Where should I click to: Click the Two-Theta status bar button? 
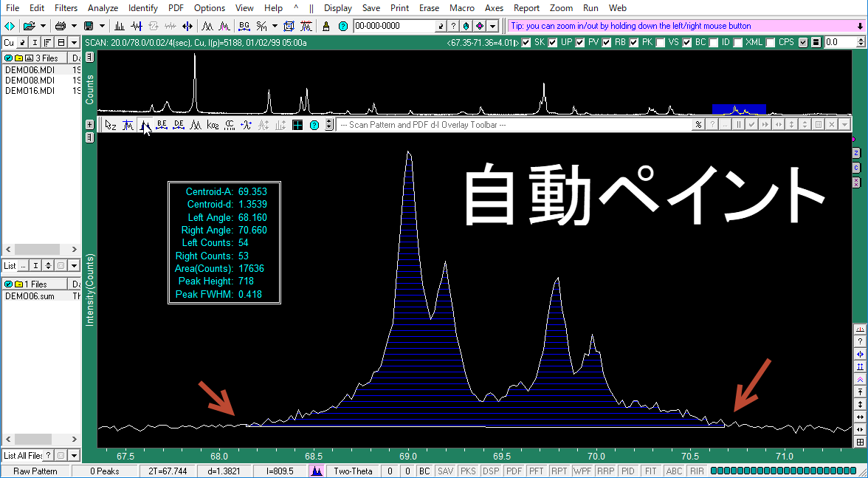tap(353, 471)
